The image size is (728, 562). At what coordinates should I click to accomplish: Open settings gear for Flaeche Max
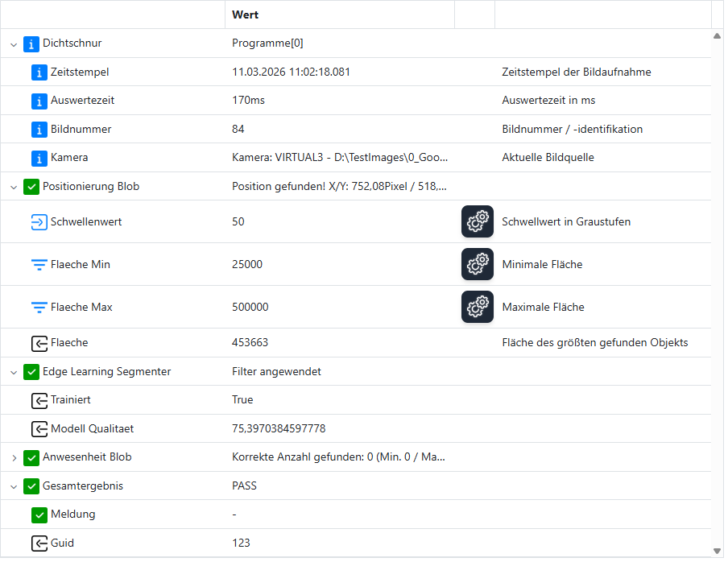coord(478,307)
